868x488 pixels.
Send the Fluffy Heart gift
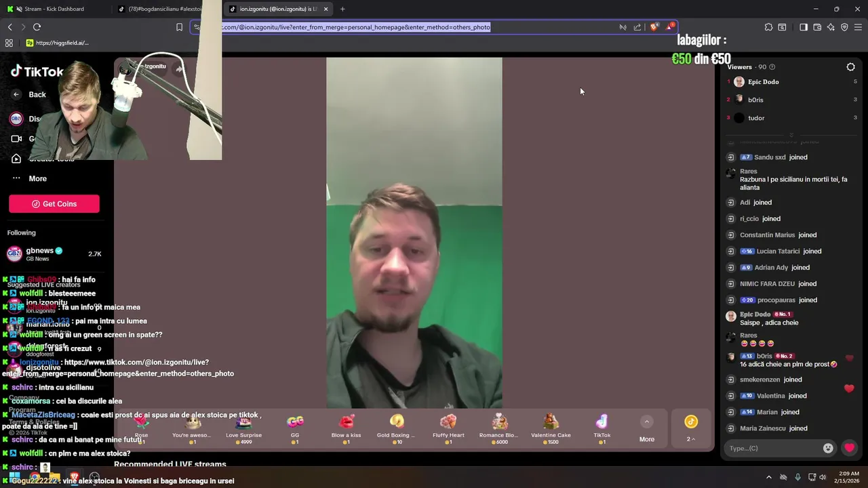click(448, 428)
